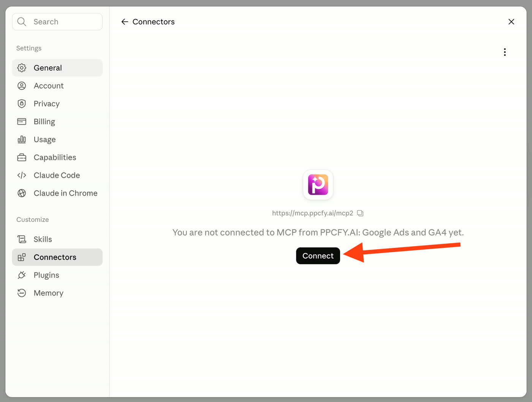Open Privacy settings
This screenshot has height=402, width=532.
coord(46,104)
